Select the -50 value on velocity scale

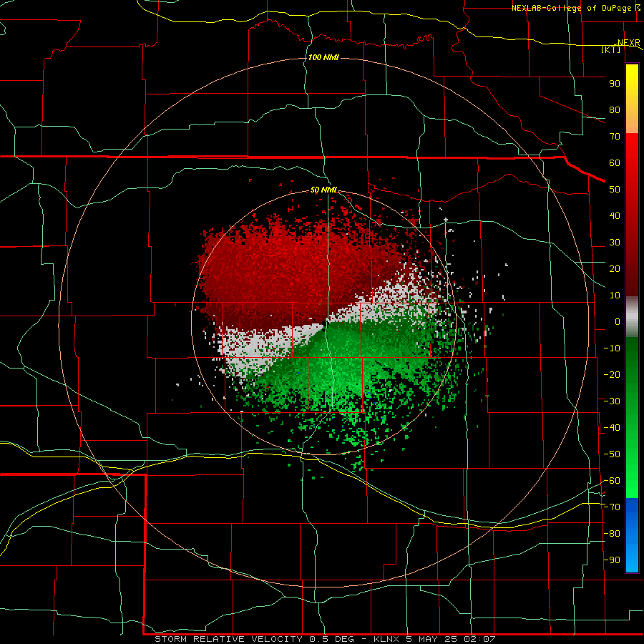tap(612, 454)
